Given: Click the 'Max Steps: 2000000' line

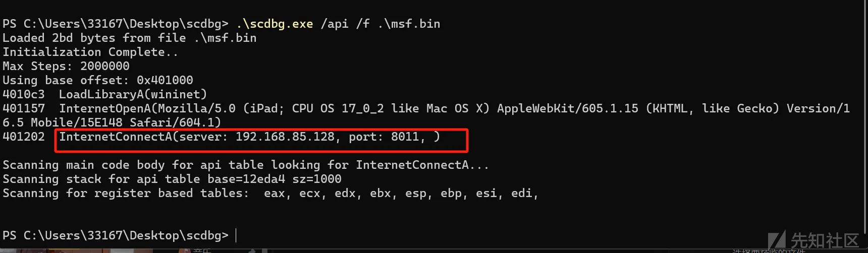Looking at the screenshot, I should [x=66, y=66].
